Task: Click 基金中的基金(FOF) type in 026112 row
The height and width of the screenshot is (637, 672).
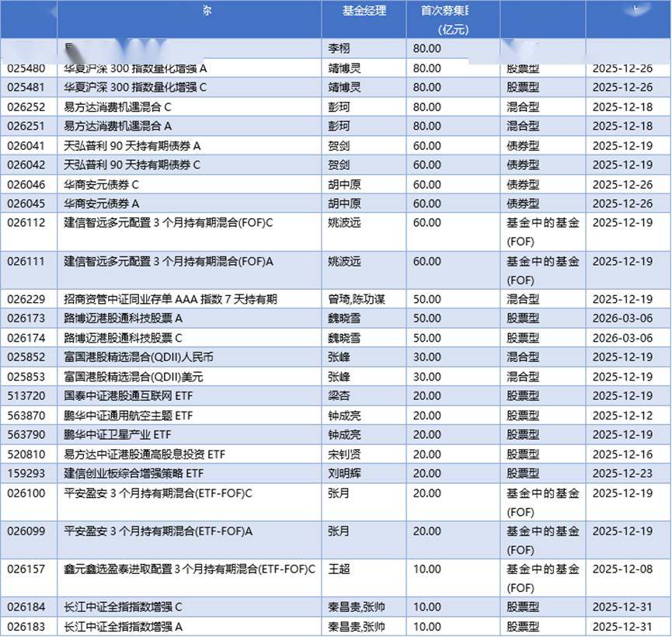Action: point(542,232)
